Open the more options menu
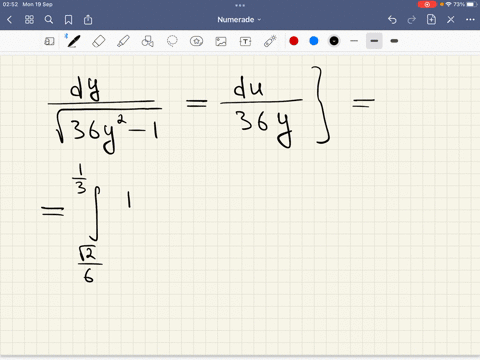 [x=470, y=20]
